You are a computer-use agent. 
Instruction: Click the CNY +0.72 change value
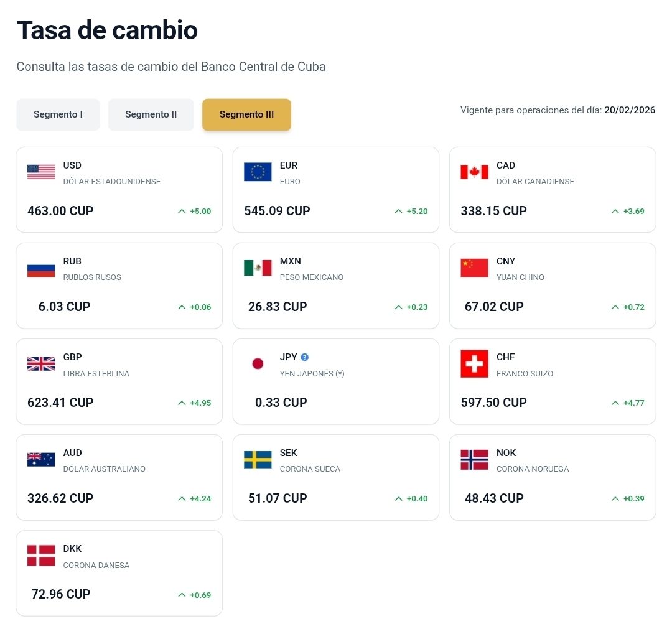coord(635,307)
